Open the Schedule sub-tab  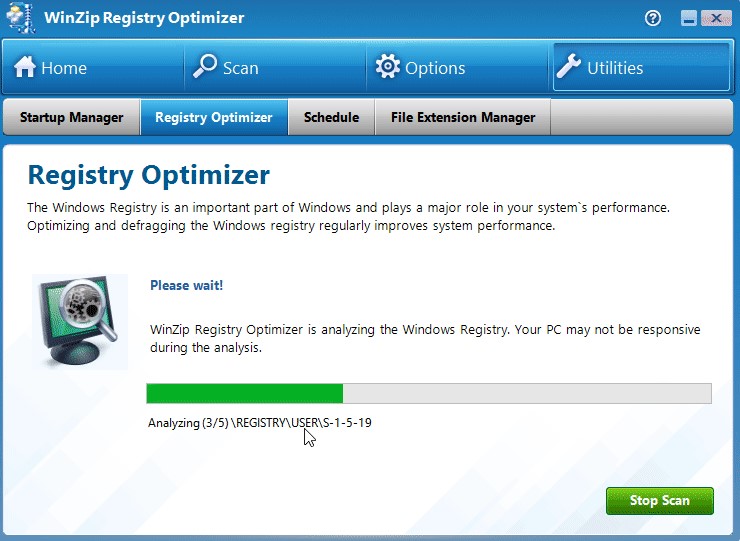(331, 117)
